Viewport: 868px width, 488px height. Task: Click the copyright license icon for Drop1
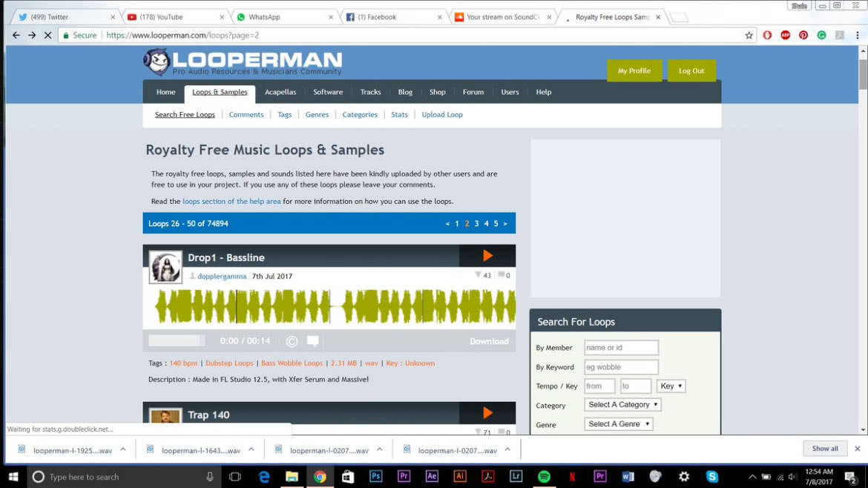[x=292, y=341]
